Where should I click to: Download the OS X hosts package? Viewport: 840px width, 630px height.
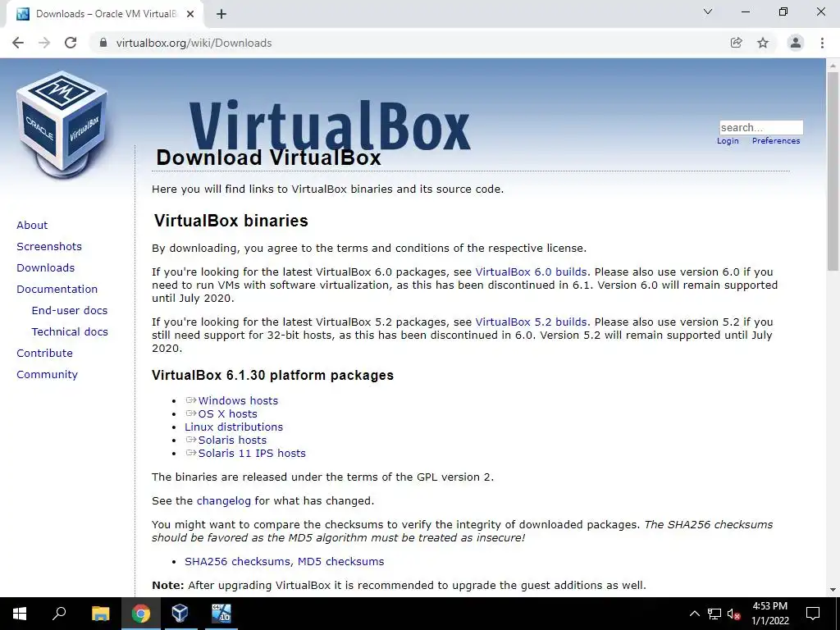point(228,413)
